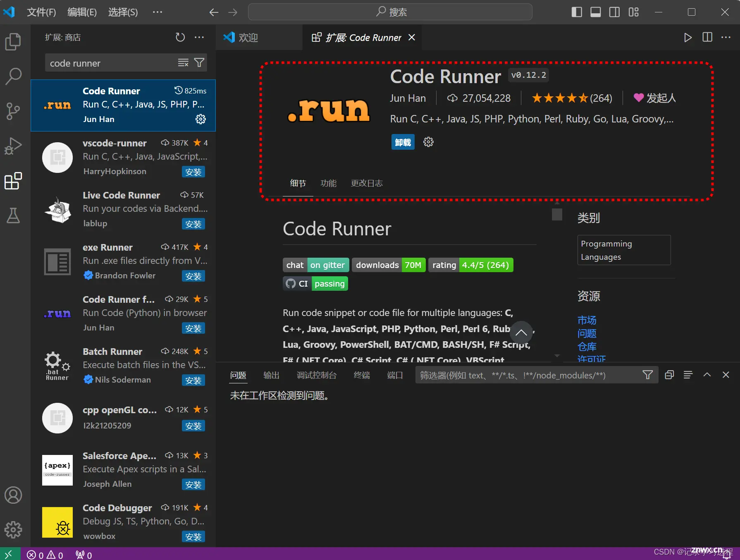This screenshot has height=560, width=740.
Task: Open extensions view more actions menu
Action: pos(199,37)
